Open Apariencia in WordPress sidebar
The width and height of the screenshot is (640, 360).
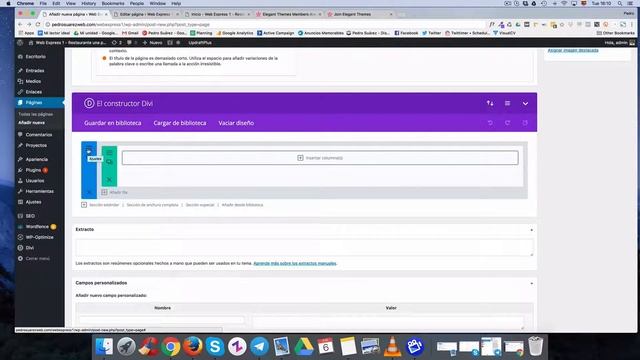(x=37, y=159)
